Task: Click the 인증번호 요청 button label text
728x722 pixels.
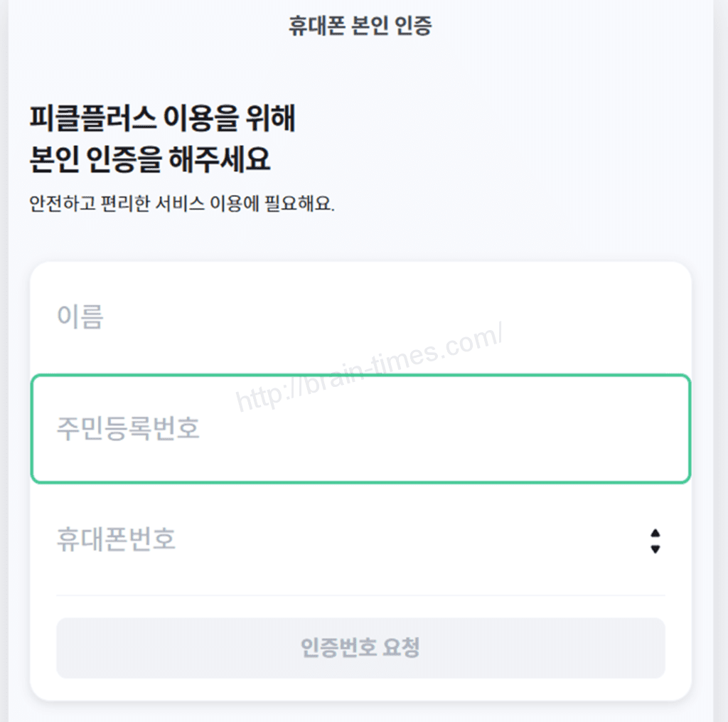Action: 360,648
